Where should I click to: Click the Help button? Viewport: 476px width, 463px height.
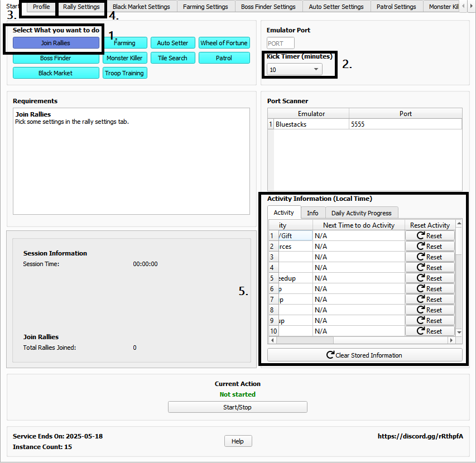238,441
